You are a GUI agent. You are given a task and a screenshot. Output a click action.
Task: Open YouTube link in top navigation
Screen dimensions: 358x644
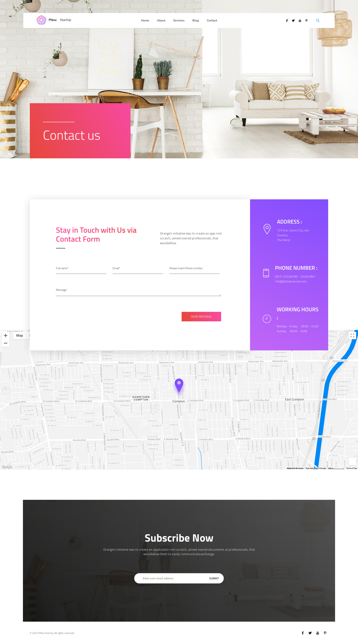click(300, 20)
